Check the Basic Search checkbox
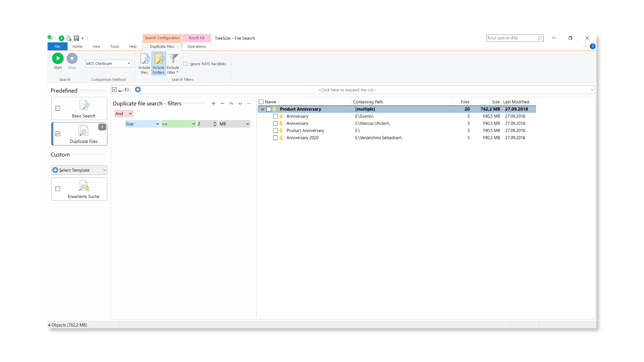The image size is (644, 362). point(58,108)
